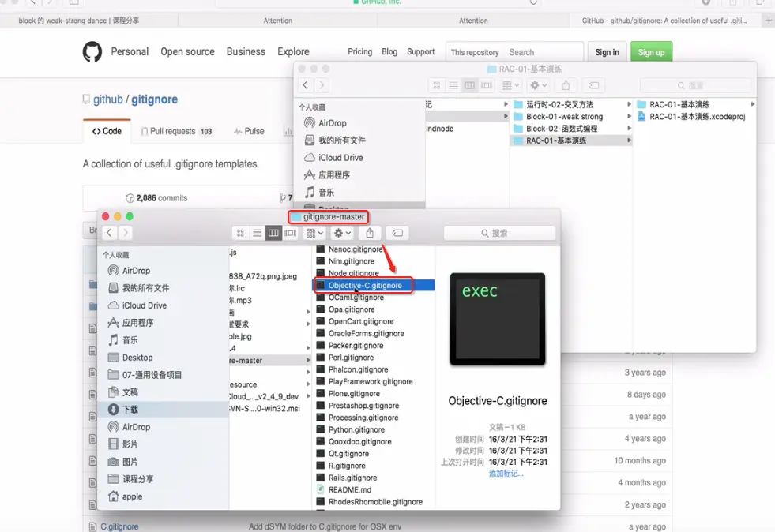
Task: Switch to Pull requests tab
Action: (176, 131)
